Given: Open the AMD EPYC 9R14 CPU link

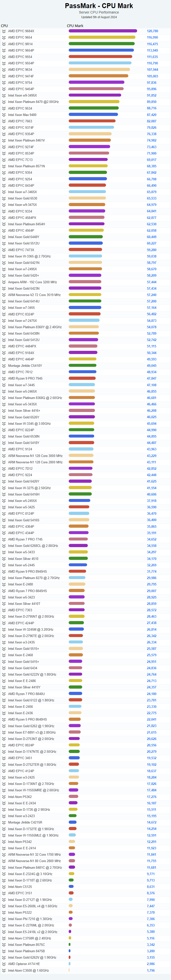Looking at the screenshot, I should pyautogui.click(x=20, y=44).
